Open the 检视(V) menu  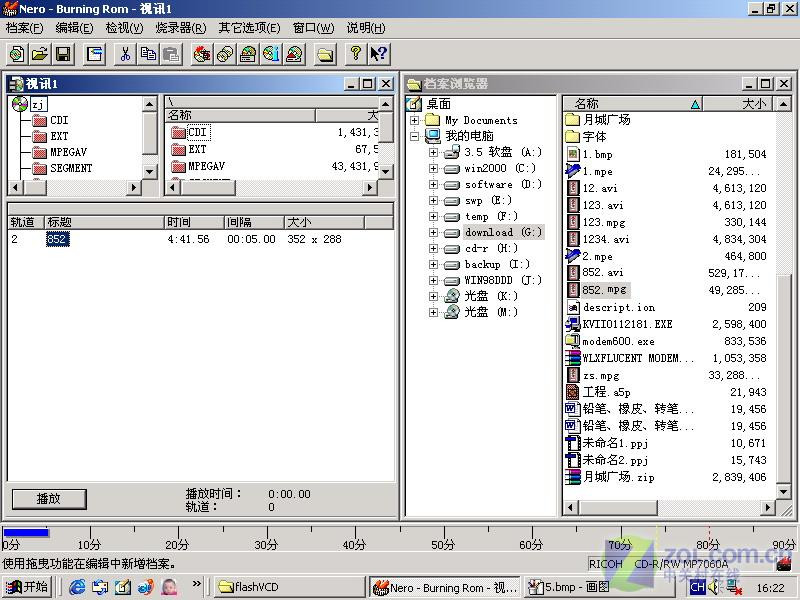(x=124, y=28)
